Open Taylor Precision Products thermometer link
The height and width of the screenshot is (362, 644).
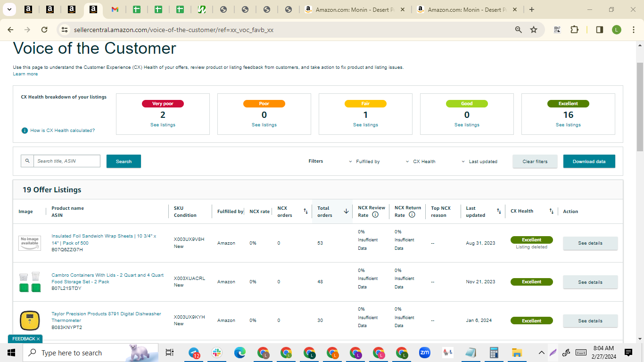click(x=106, y=317)
